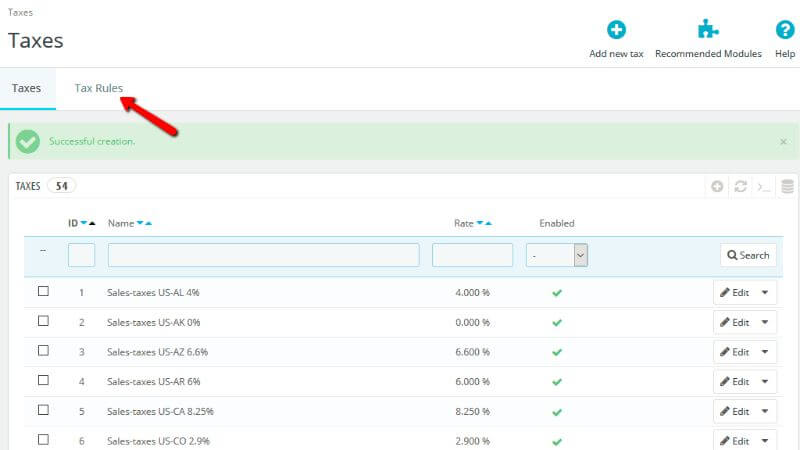
Task: Open Recommended Modules puzzle icon
Action: (x=708, y=29)
